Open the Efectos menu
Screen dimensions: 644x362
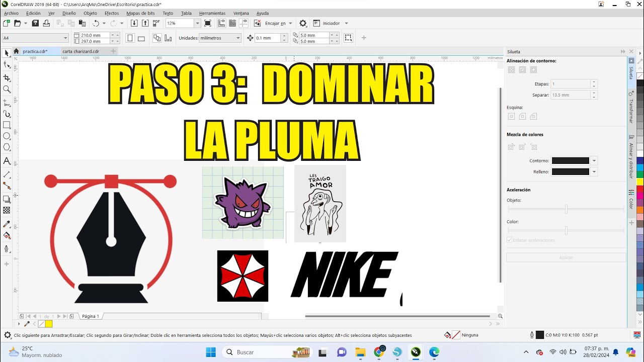coord(112,13)
